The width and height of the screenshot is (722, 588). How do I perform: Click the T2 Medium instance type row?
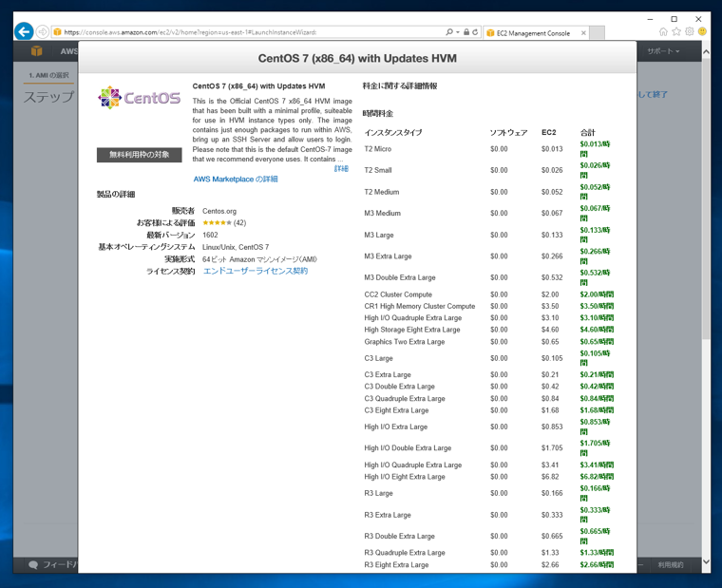point(488,192)
